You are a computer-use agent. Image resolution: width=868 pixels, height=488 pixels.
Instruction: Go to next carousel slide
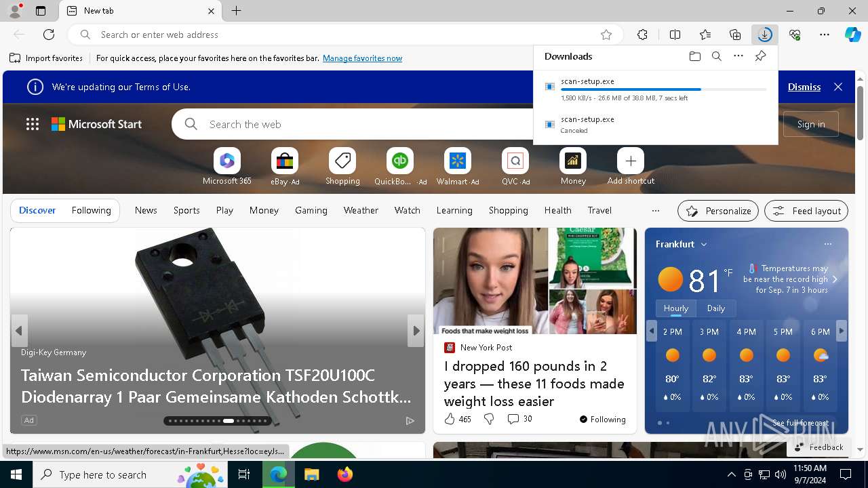point(416,331)
